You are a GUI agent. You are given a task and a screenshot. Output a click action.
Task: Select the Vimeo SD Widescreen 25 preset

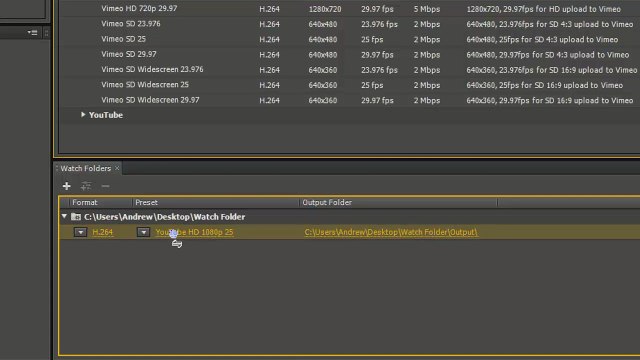point(145,85)
